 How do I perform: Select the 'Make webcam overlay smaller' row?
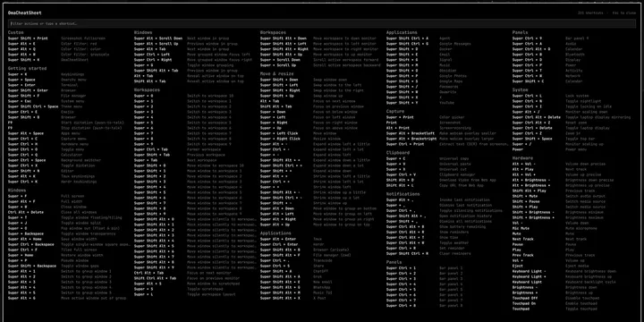[447, 133]
